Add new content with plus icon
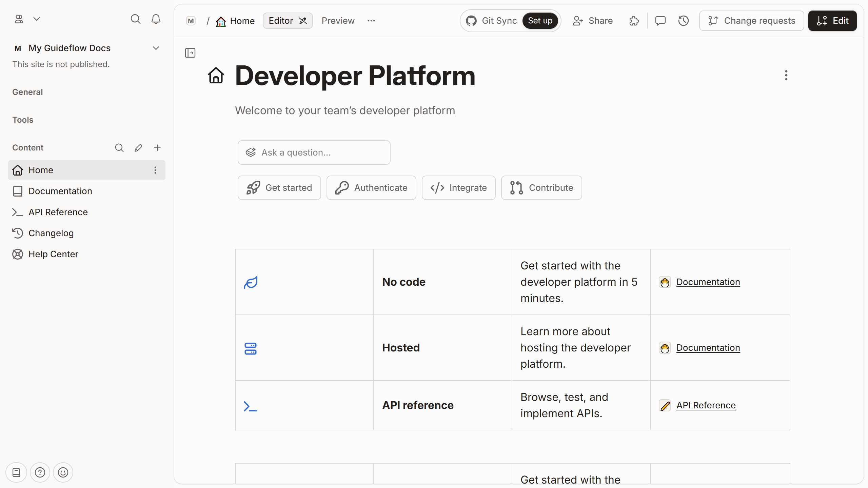Screen dimensions: 868x488 157,148
